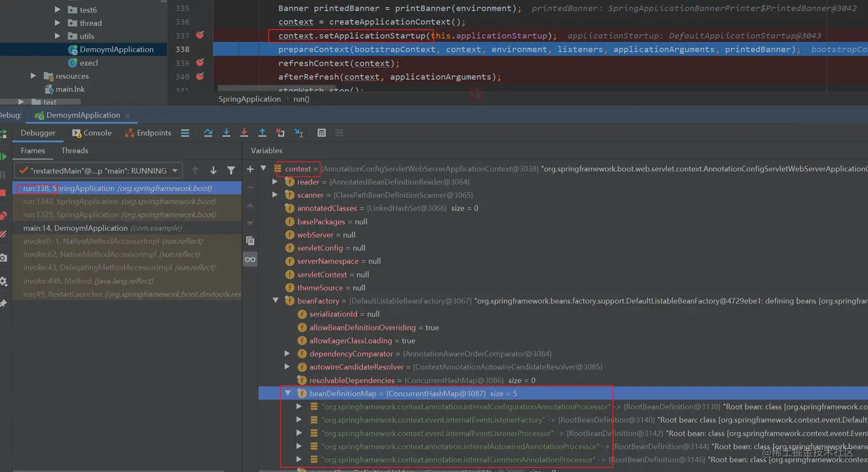Expand the test6 folder
Image resolution: width=868 pixels, height=472 pixels.
pos(57,9)
